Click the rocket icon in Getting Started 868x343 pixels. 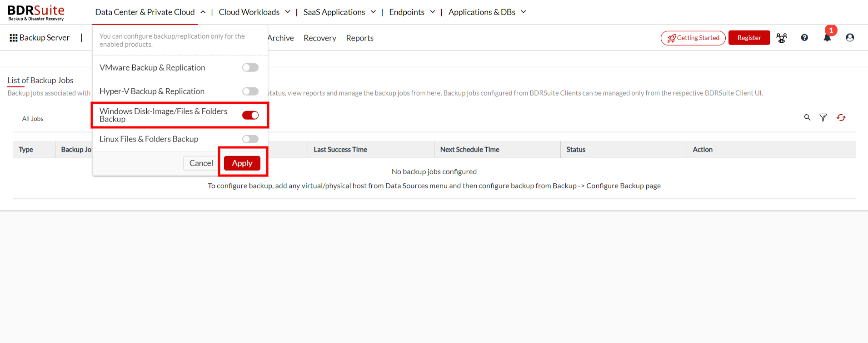(x=671, y=38)
